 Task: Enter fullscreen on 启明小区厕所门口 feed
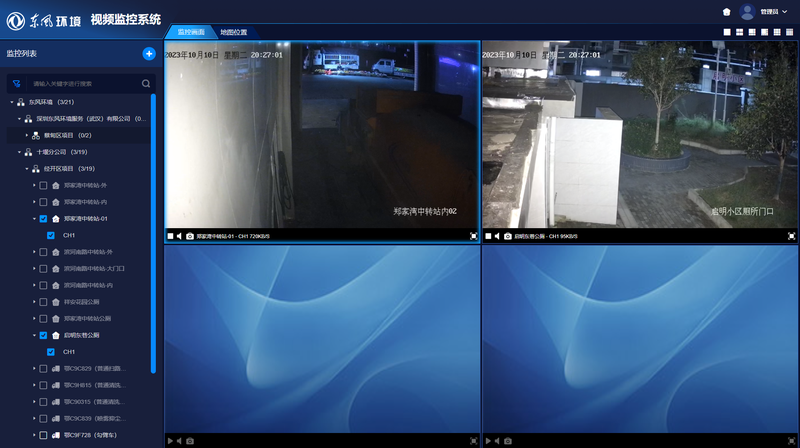(791, 236)
